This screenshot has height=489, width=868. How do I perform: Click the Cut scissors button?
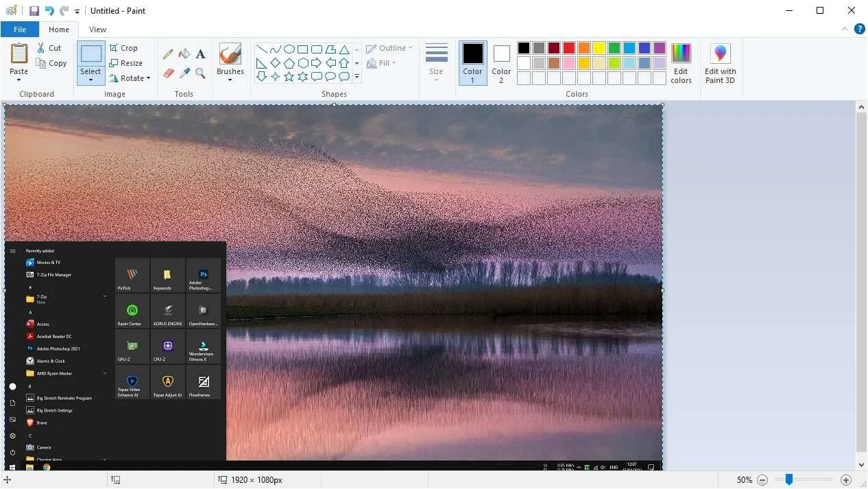click(49, 48)
